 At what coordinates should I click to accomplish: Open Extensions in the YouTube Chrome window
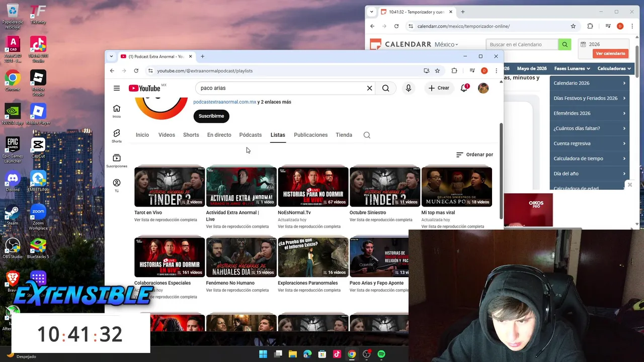pyautogui.click(x=454, y=71)
